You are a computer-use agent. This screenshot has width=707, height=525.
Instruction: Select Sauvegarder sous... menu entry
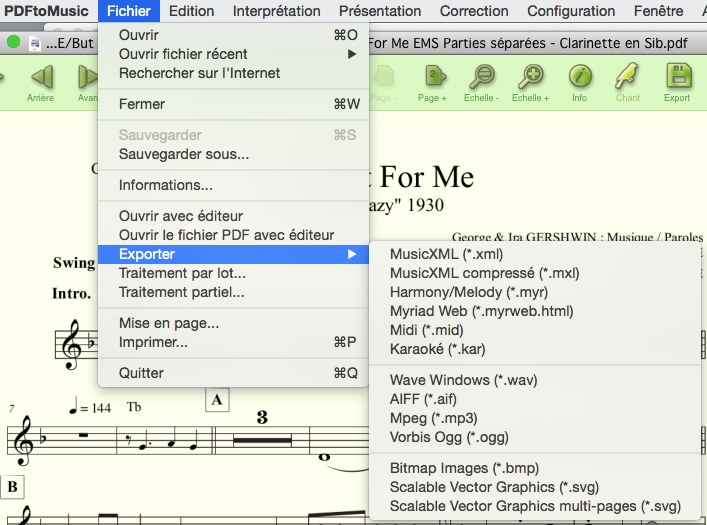[184, 154]
